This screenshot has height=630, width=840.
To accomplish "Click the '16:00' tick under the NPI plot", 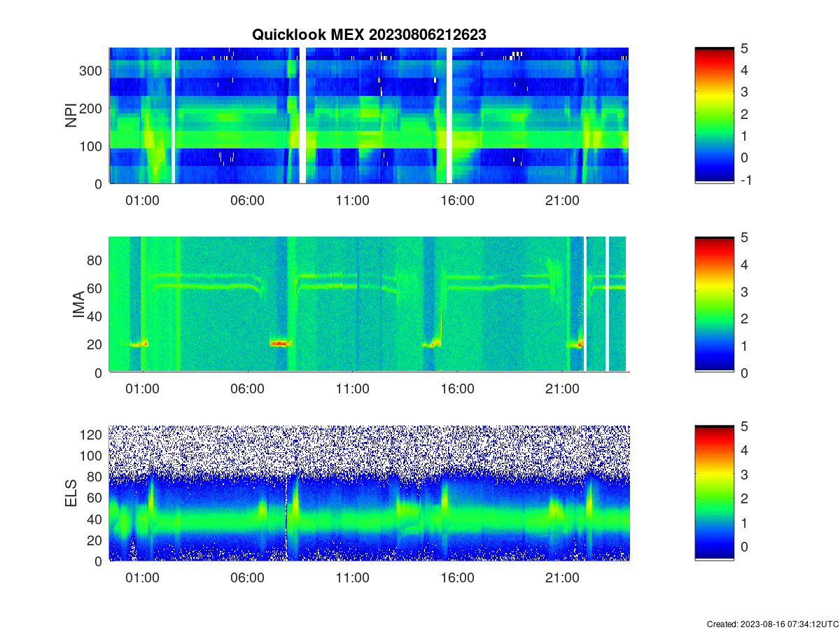I will point(457,199).
